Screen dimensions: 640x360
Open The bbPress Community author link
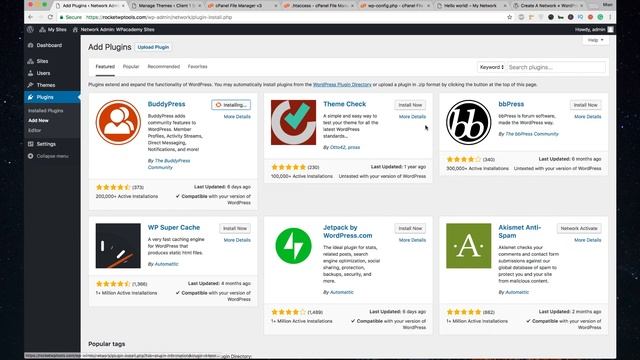click(532, 134)
